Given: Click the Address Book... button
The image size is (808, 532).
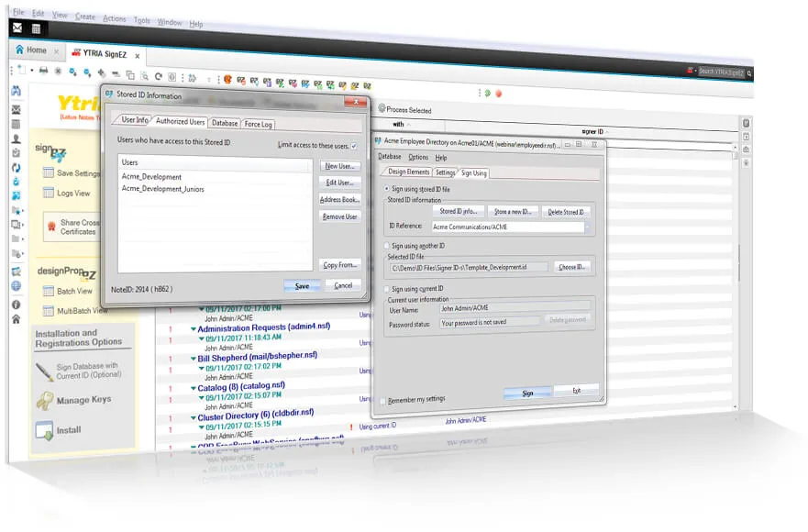Looking at the screenshot, I should (339, 200).
